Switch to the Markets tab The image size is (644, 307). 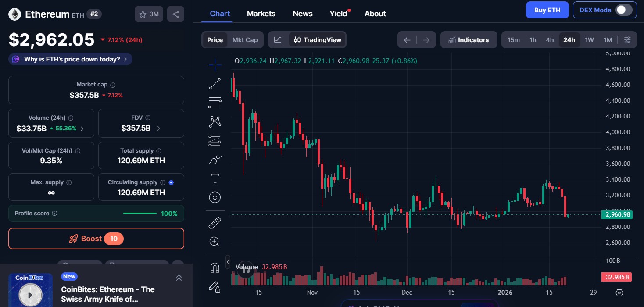pyautogui.click(x=261, y=14)
